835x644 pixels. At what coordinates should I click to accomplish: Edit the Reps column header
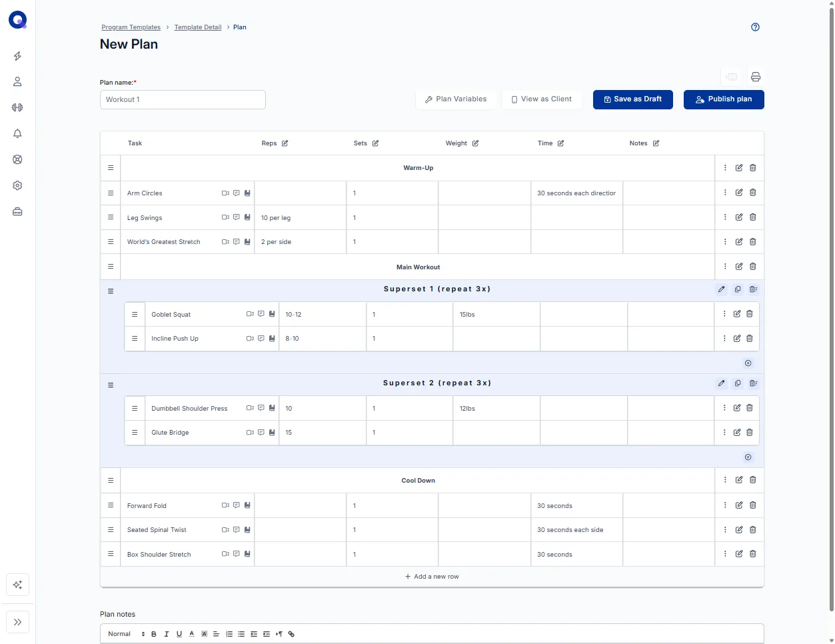(285, 143)
